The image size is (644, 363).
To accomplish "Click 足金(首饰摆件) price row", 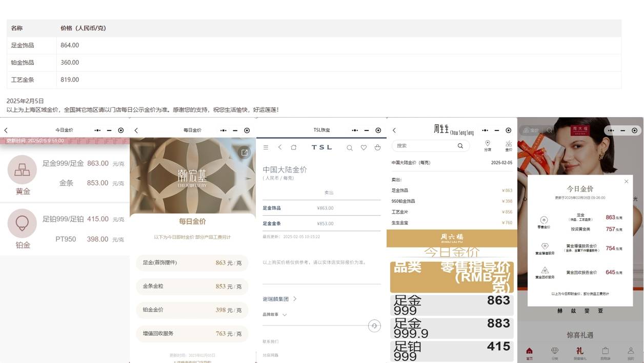I will click(192, 263).
